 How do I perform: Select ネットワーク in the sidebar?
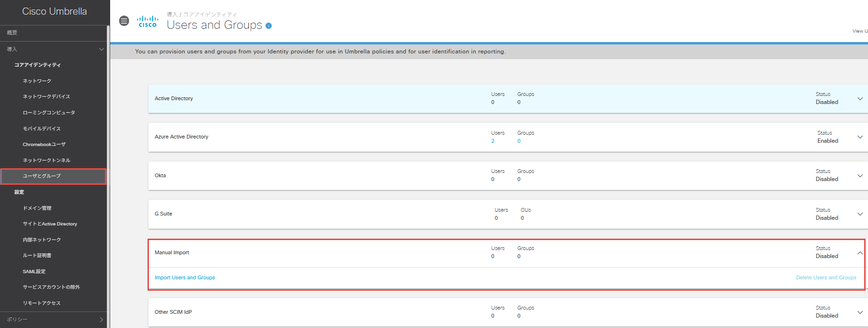click(x=37, y=81)
